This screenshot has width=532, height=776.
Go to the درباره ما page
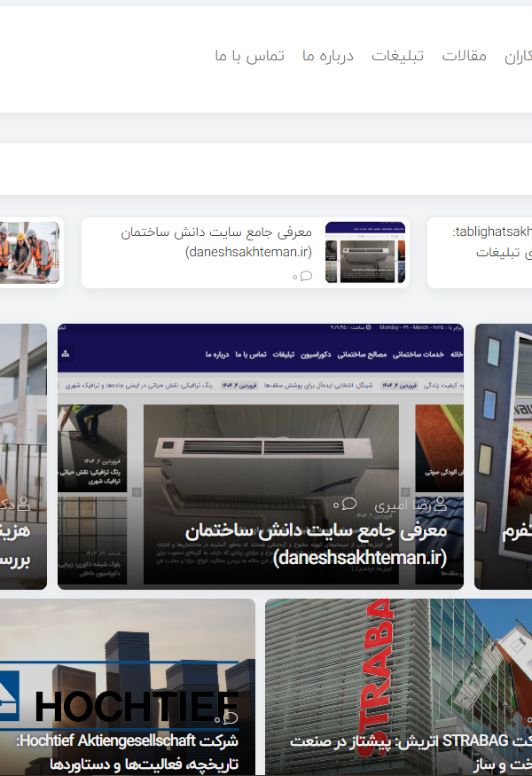pos(327,56)
